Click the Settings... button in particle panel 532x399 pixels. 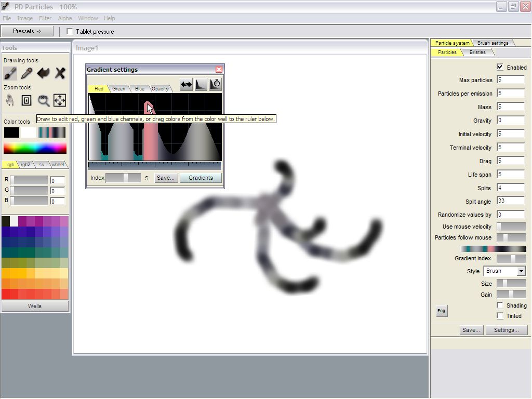[506, 330]
